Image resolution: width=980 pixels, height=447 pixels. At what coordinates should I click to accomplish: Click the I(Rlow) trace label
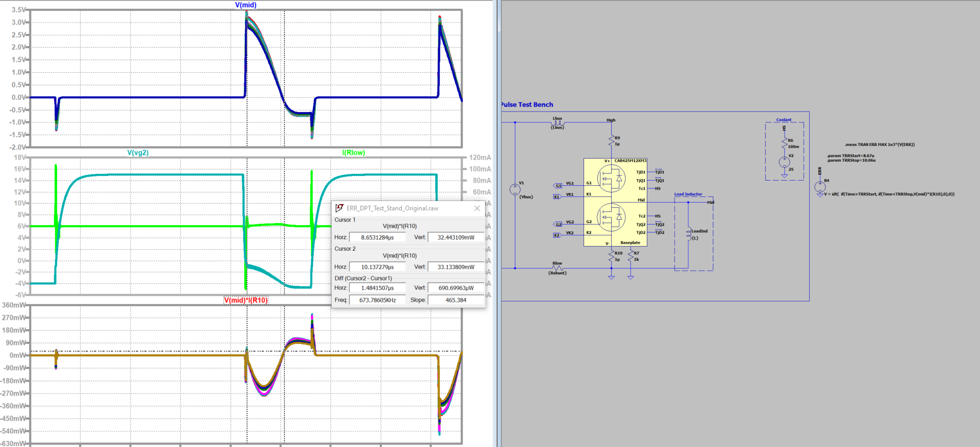[x=354, y=152]
